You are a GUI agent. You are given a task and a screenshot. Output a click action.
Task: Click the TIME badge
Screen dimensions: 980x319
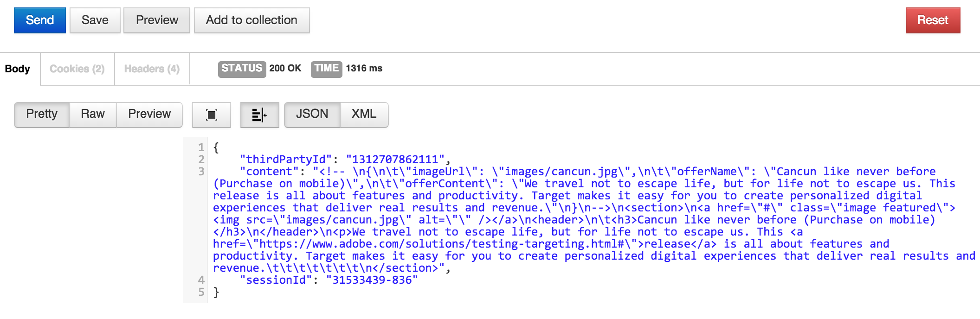tap(326, 69)
